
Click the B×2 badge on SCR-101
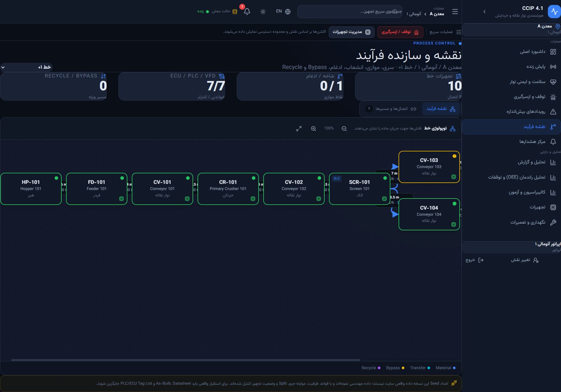point(337,178)
